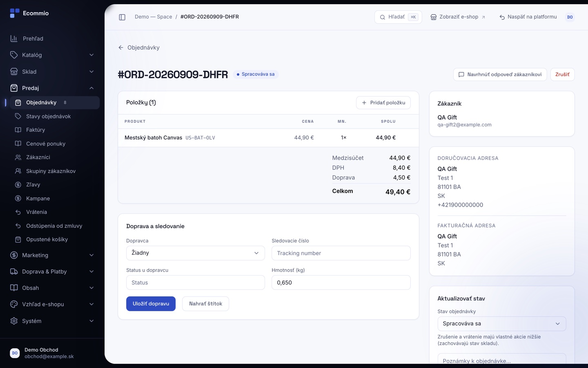Click the Sledovacie číslo input field

click(341, 253)
